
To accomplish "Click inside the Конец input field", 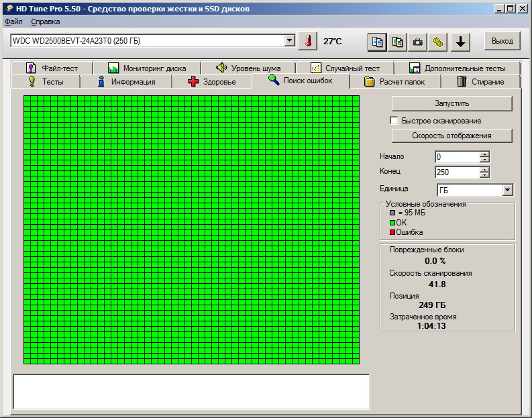I will [457, 172].
